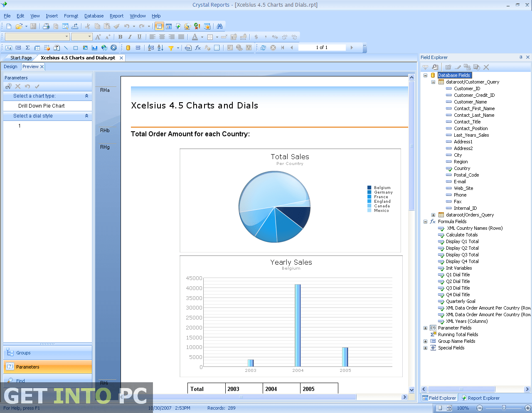Click inside the page number field
The width and height of the screenshot is (532, 413).
tap(322, 47)
